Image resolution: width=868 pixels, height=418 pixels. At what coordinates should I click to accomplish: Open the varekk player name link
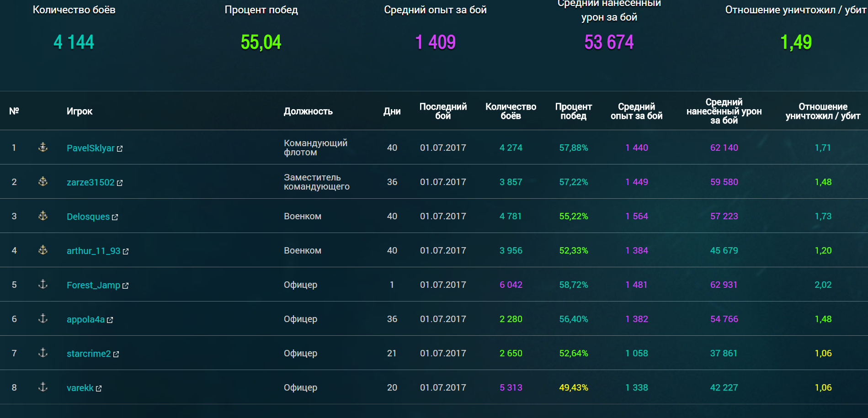[80, 388]
